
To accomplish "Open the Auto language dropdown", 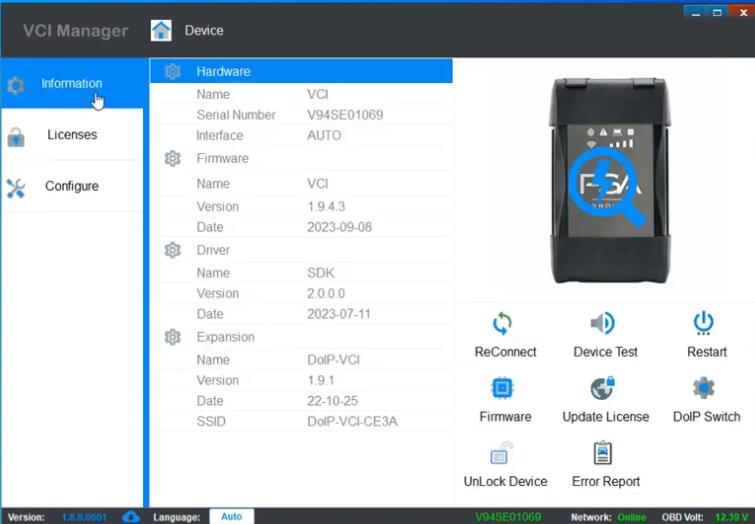I will [232, 516].
